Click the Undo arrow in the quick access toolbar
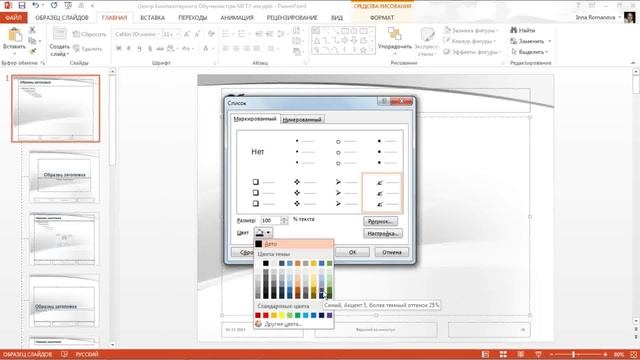Viewport: 640px width, 360px height. 35,5
